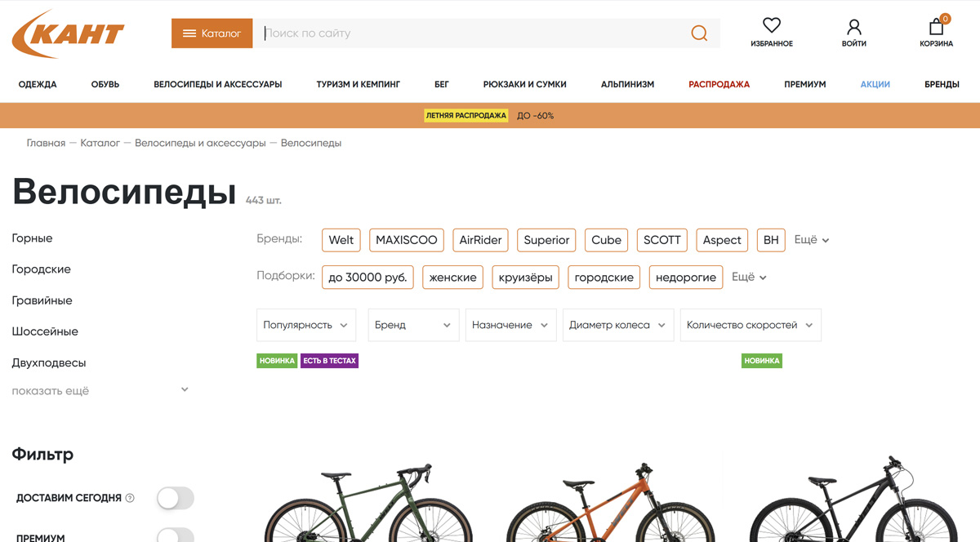
Task: Open Туризм и кемпинг menu
Action: coord(359,84)
